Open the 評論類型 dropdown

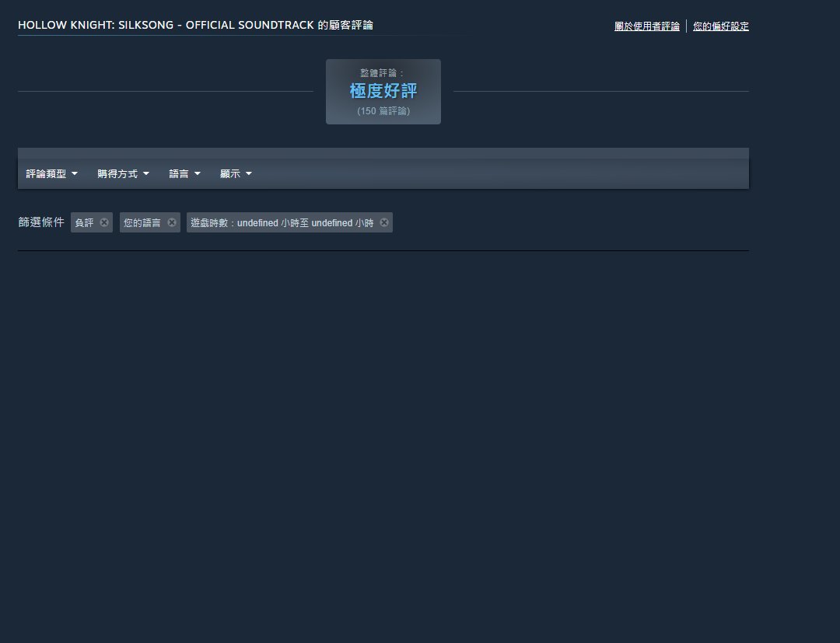tap(52, 173)
